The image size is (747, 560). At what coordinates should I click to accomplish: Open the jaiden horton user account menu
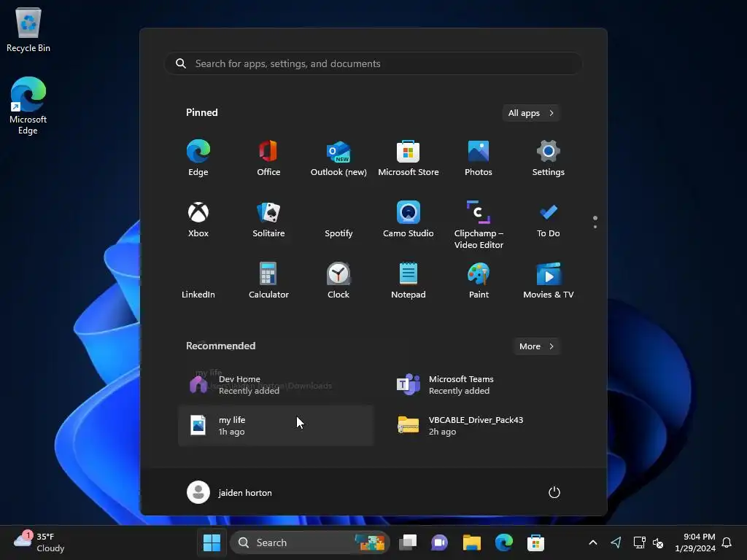click(230, 492)
